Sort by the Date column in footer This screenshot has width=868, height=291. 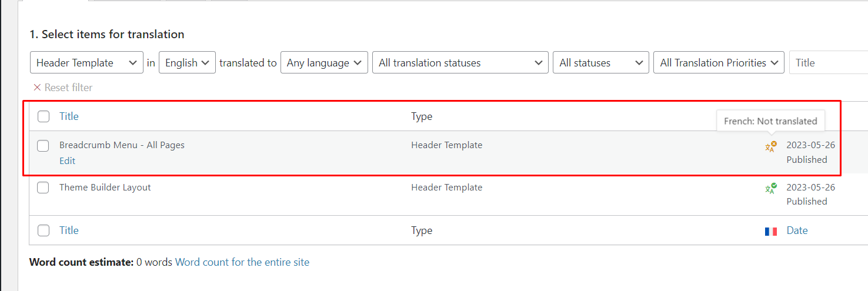(797, 230)
